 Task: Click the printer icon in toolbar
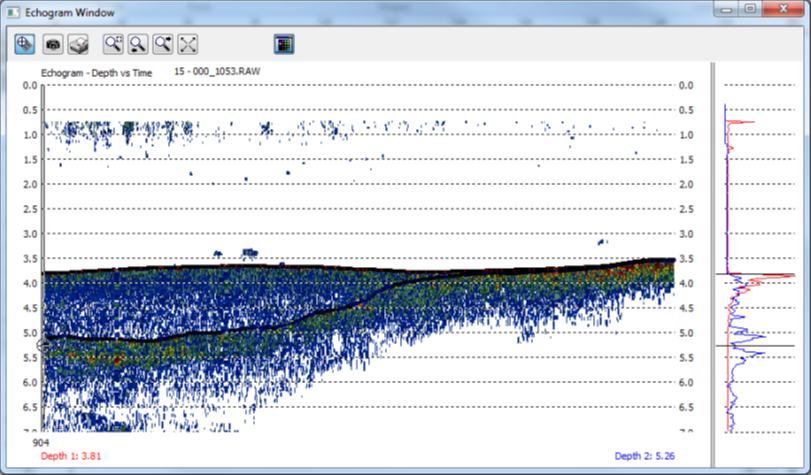click(x=78, y=44)
